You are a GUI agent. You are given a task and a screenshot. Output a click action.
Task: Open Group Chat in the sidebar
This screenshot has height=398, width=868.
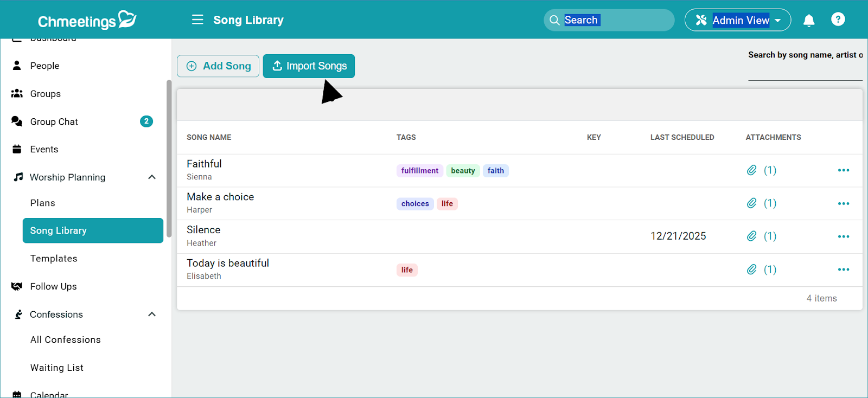tap(54, 121)
